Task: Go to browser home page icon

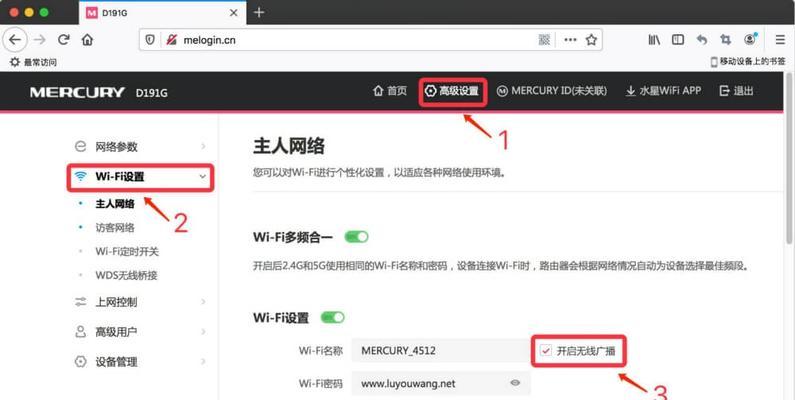Action: (x=87, y=40)
